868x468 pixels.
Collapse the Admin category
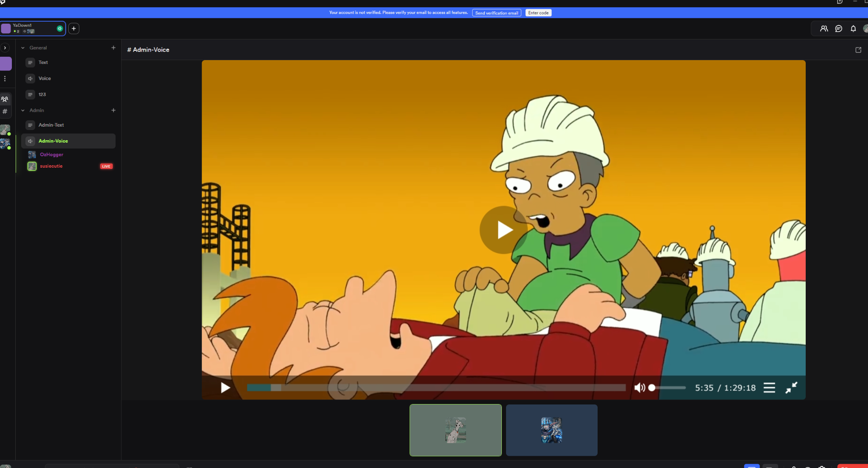click(23, 110)
